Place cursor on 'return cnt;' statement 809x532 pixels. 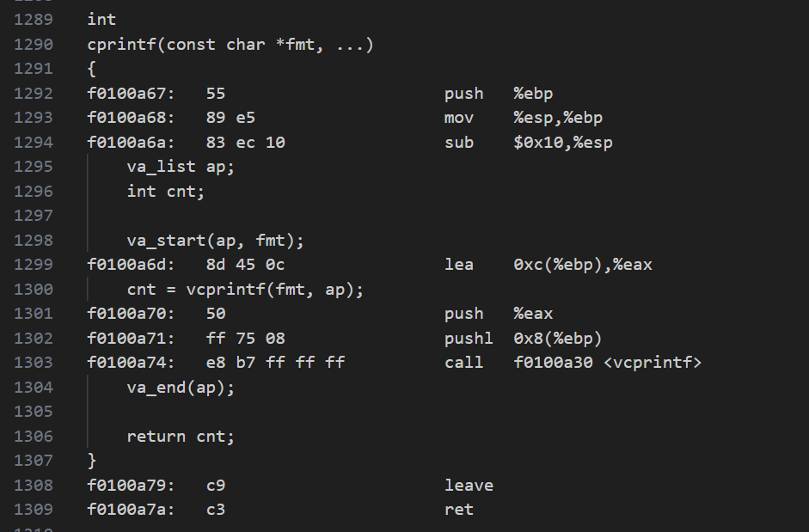click(181, 437)
